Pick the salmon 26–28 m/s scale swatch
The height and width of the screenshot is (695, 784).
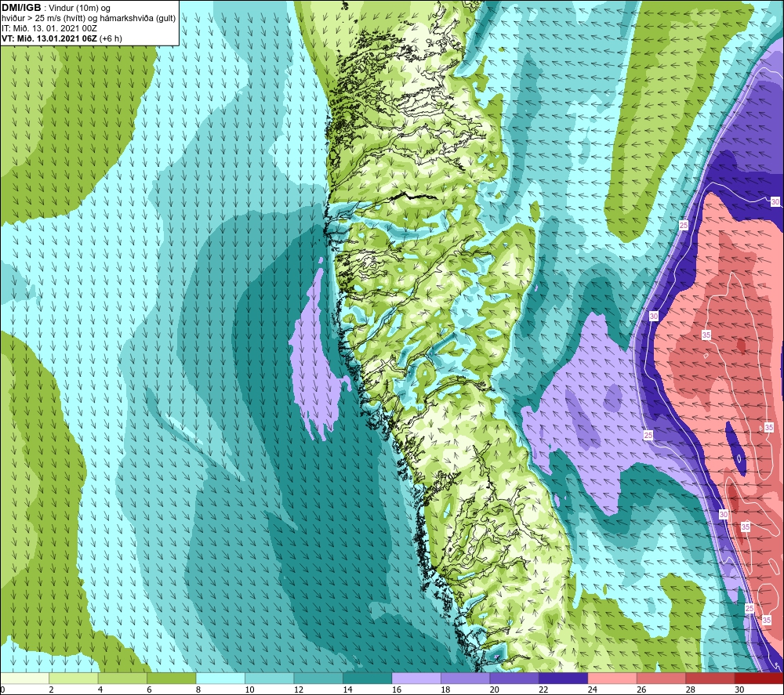[x=662, y=678]
